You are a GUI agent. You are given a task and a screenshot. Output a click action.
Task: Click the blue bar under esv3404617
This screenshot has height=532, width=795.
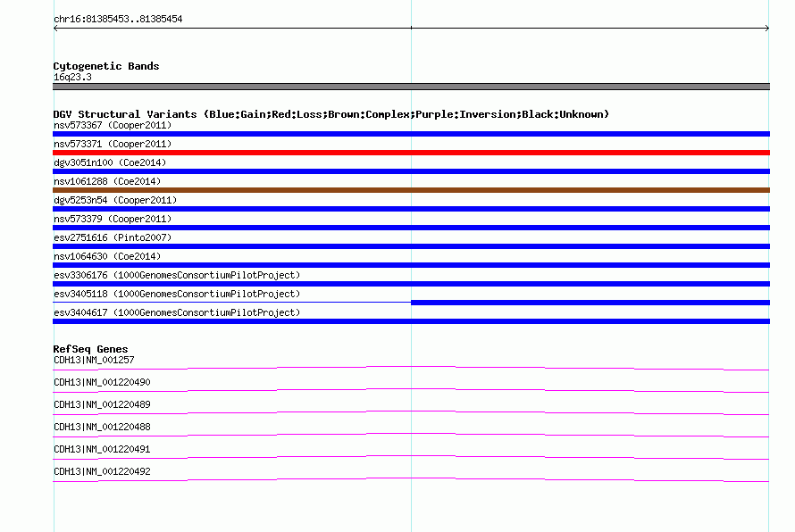[411, 321]
